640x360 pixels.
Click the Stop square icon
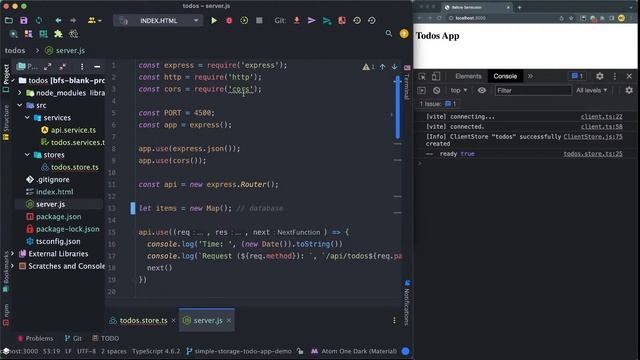pos(259,20)
